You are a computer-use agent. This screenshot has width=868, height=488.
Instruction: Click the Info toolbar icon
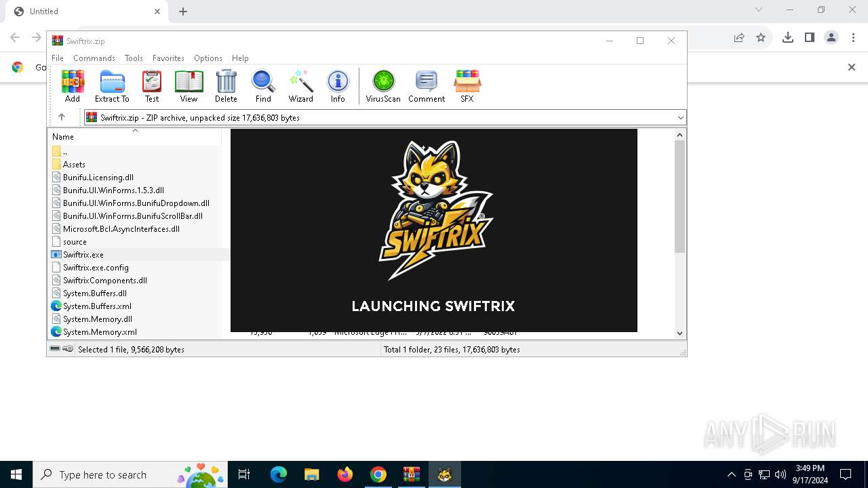(338, 86)
